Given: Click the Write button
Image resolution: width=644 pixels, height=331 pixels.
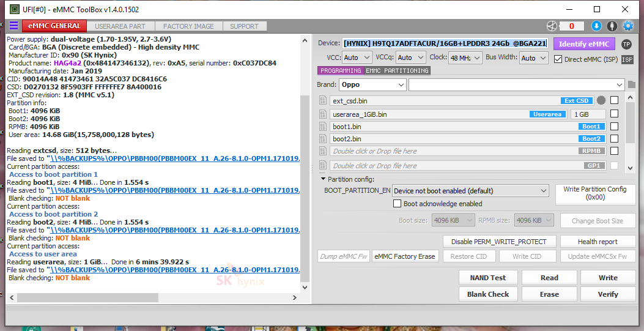Looking at the screenshot, I should click(608, 278).
